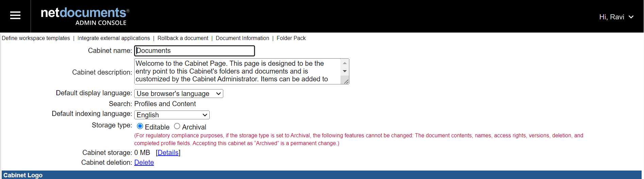Open Define workspace templates
644x179 pixels.
click(36, 38)
